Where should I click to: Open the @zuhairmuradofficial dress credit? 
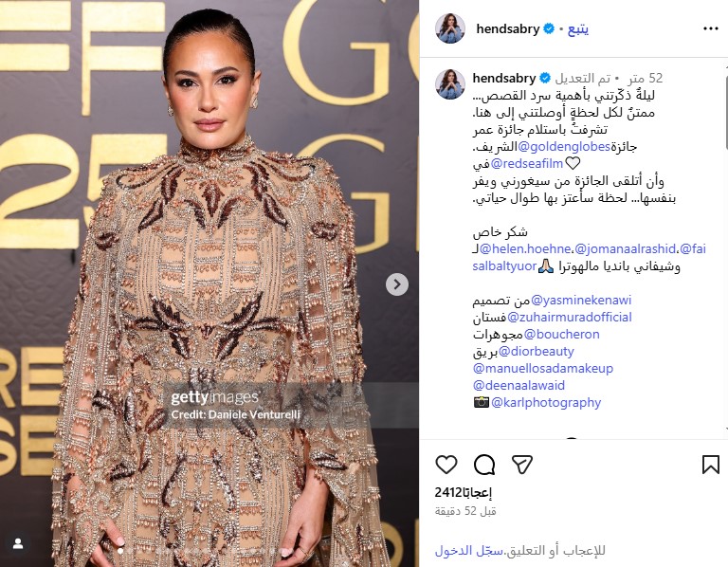click(x=569, y=318)
